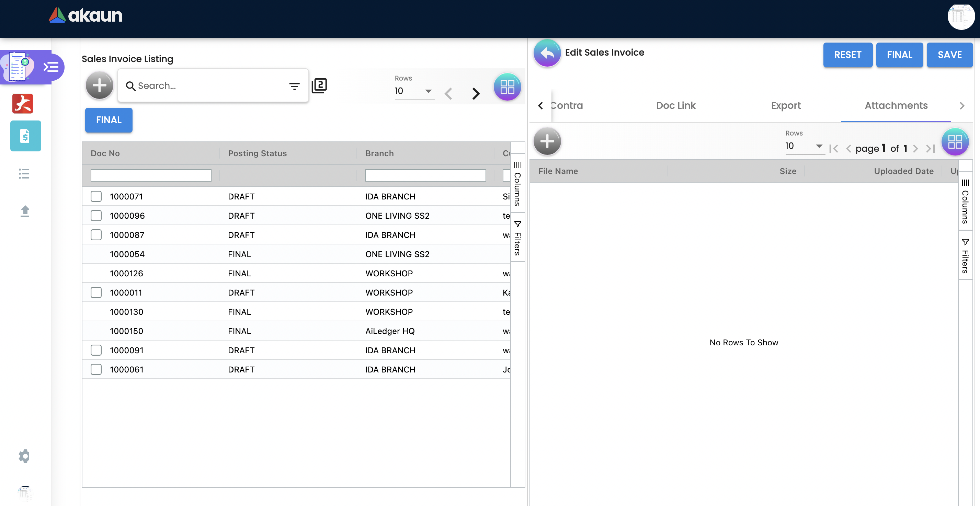Open the upload icon in left sidebar

click(25, 211)
